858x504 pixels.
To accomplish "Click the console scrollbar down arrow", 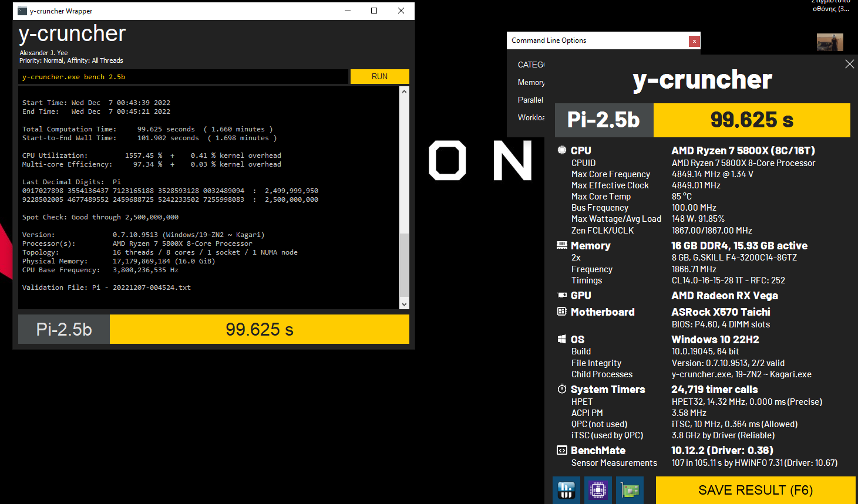I will pyautogui.click(x=404, y=304).
